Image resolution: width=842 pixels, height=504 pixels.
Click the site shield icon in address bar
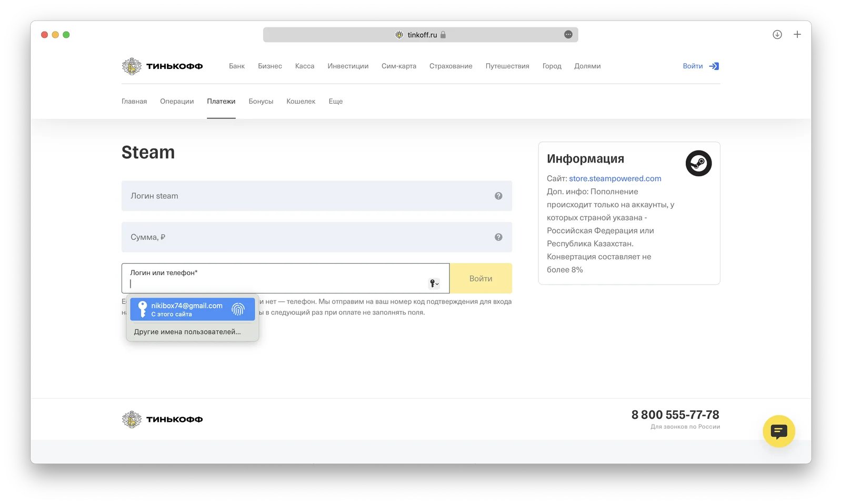399,35
